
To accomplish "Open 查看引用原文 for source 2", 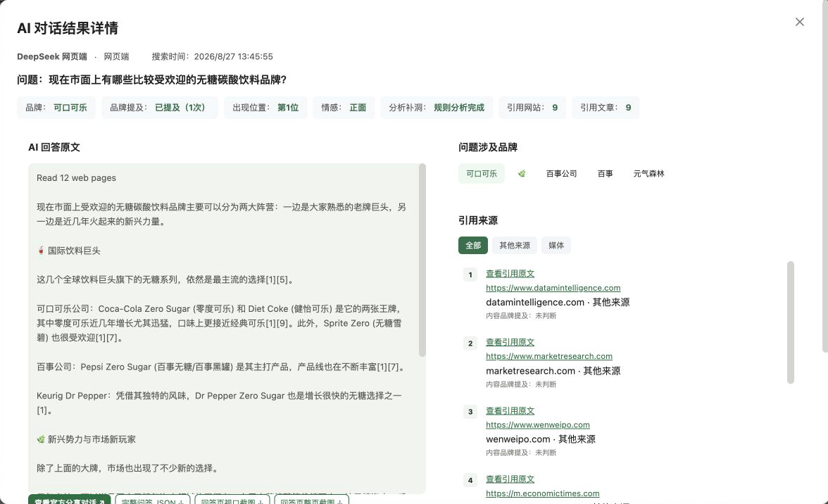I will tap(510, 342).
